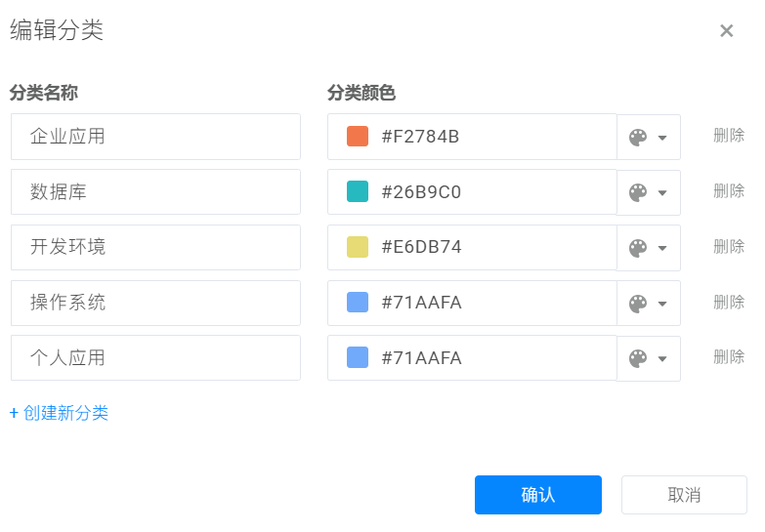
Task: Delete the 企业应用 category
Action: coord(729,136)
